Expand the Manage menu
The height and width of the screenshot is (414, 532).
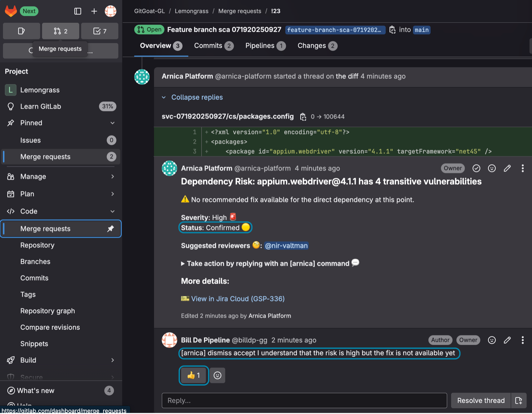61,176
